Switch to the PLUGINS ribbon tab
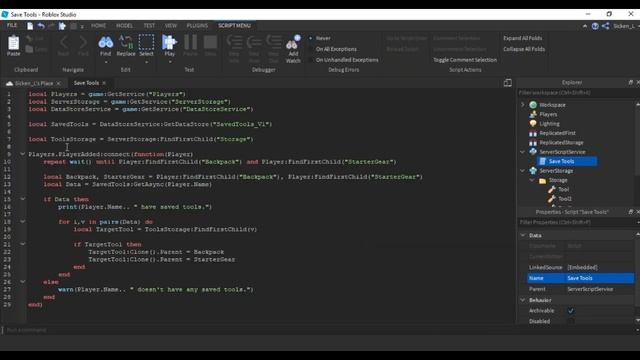This screenshot has width=640, height=360. [197, 25]
